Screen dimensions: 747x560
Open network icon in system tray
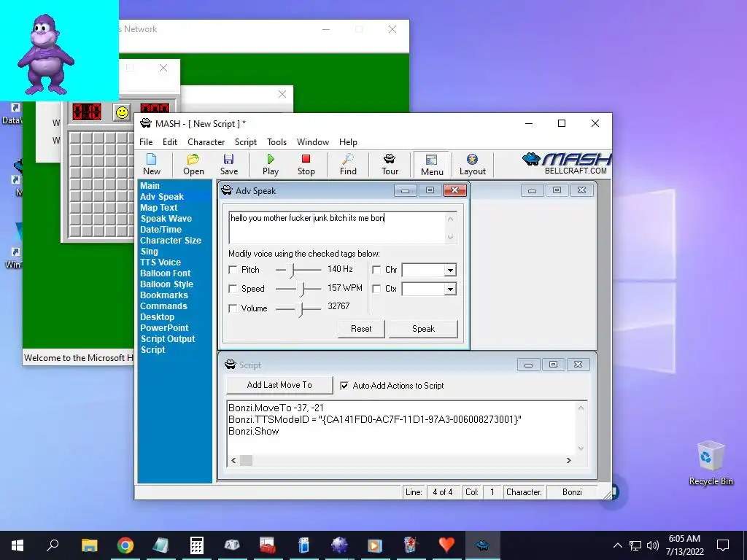tap(635, 545)
